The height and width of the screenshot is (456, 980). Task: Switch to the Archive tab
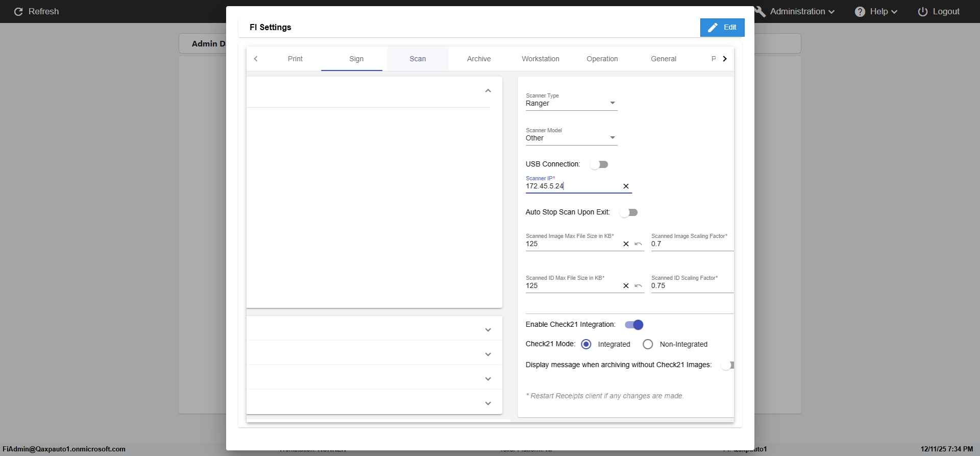click(x=479, y=59)
